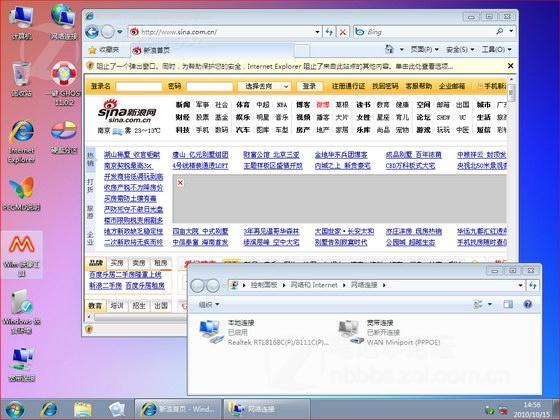Click the broken image placeholder icon

point(180,182)
